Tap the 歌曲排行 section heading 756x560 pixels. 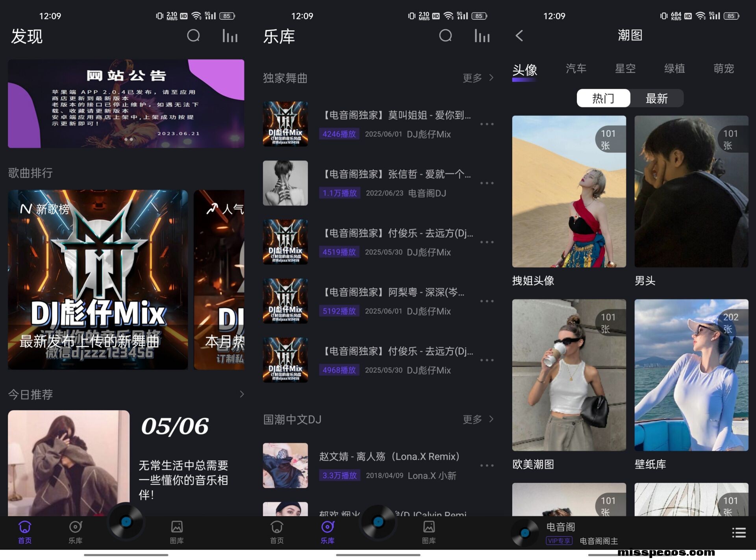[30, 173]
